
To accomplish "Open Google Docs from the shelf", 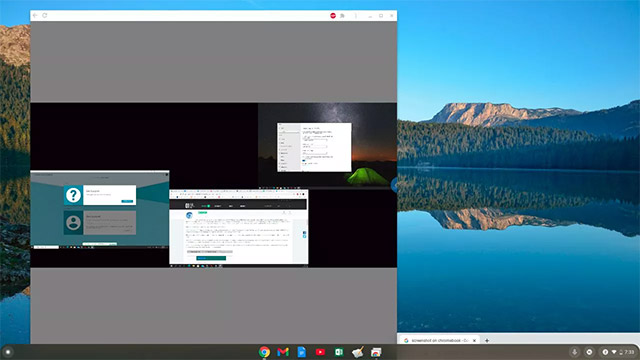I will click(302, 352).
